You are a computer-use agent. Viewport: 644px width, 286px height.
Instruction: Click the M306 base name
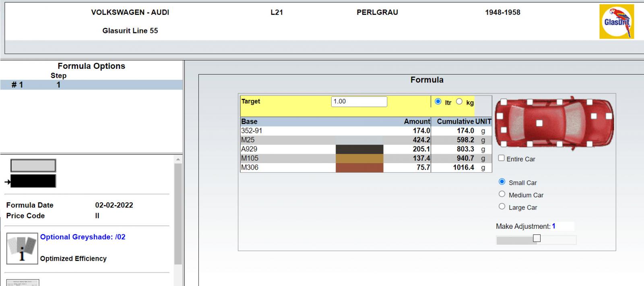[x=250, y=168]
